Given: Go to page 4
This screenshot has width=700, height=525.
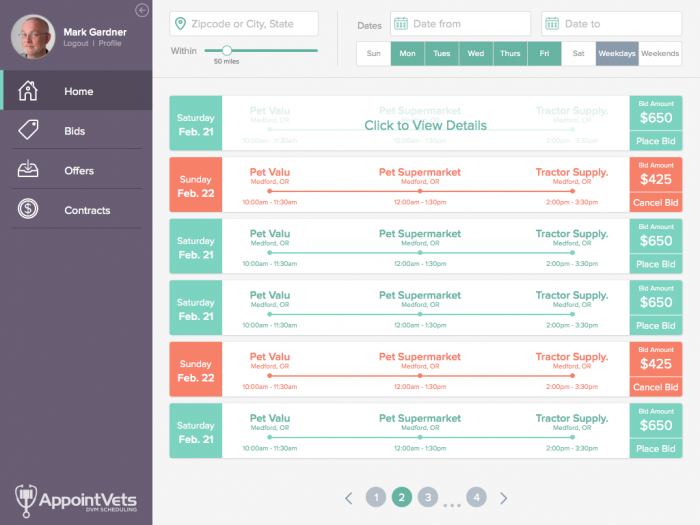Looking at the screenshot, I should tap(476, 497).
